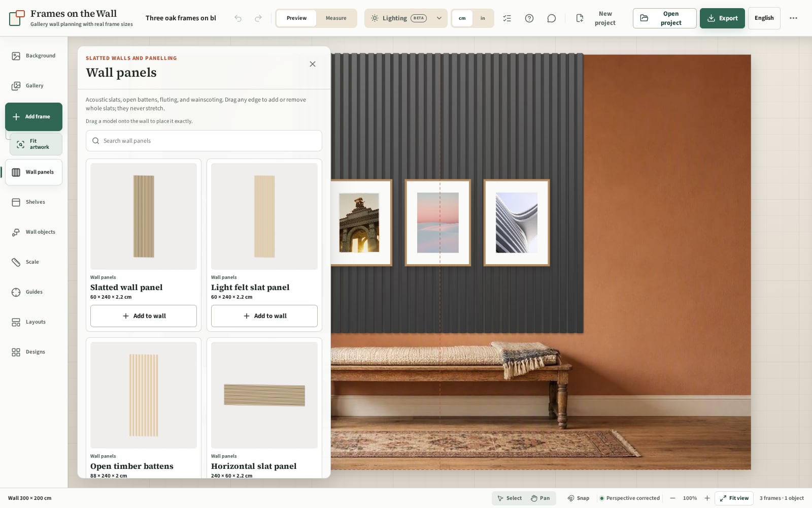Click the Fit artwork button
The width and height of the screenshot is (812, 508).
[x=36, y=144]
